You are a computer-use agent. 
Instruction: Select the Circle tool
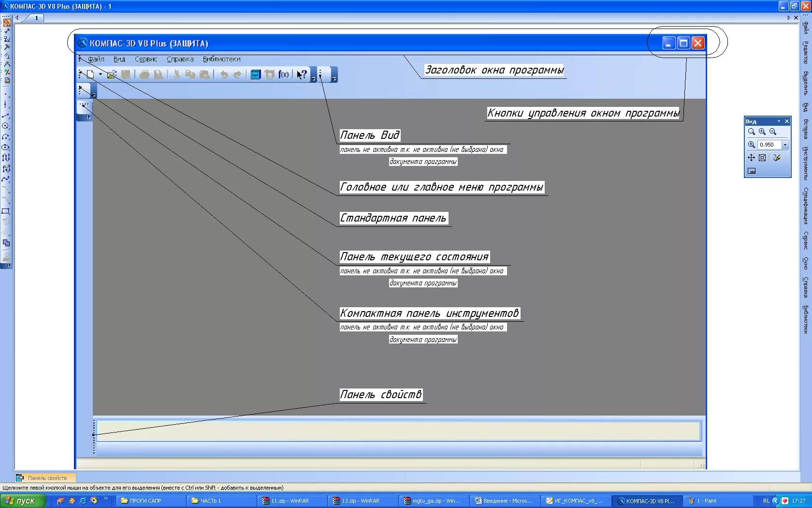point(6,126)
